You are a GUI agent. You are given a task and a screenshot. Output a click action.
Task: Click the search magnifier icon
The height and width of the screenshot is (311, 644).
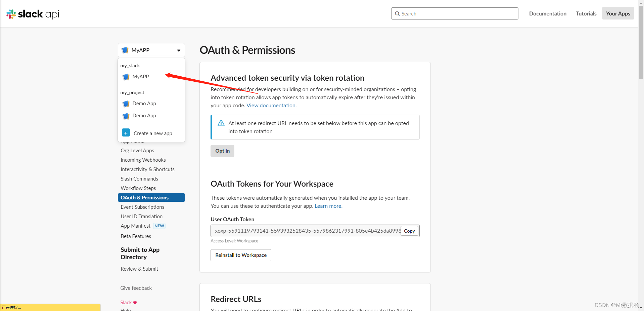[x=398, y=14]
